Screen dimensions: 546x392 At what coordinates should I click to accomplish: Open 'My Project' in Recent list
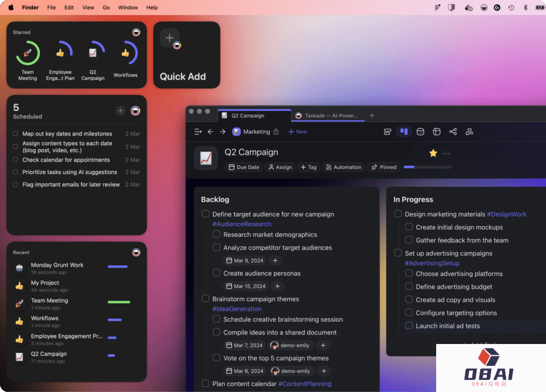[77, 286]
